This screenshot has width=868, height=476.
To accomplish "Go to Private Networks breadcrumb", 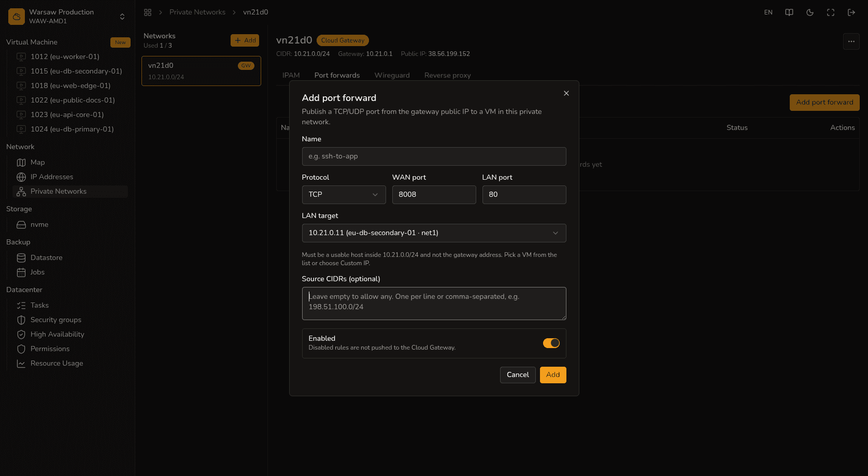I will tap(197, 12).
